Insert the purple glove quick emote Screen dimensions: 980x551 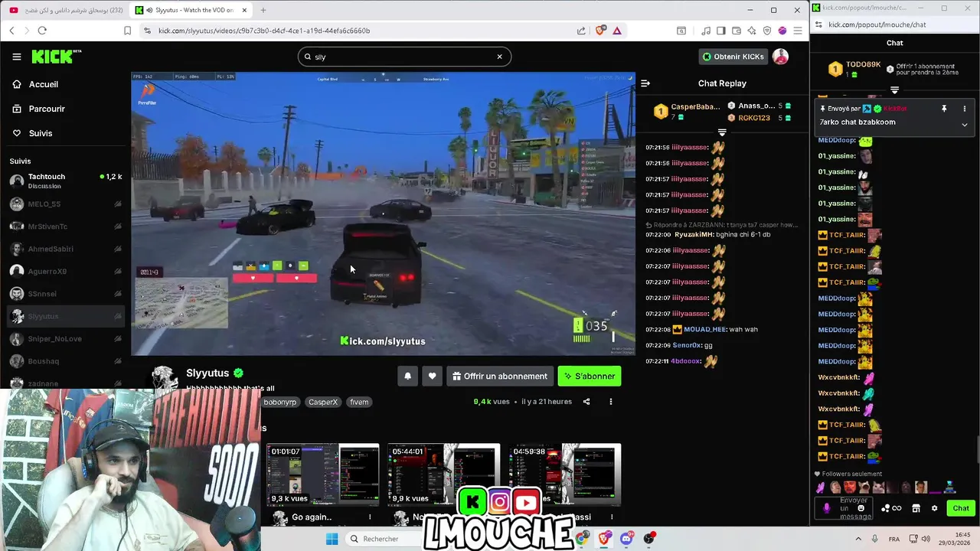coord(821,487)
